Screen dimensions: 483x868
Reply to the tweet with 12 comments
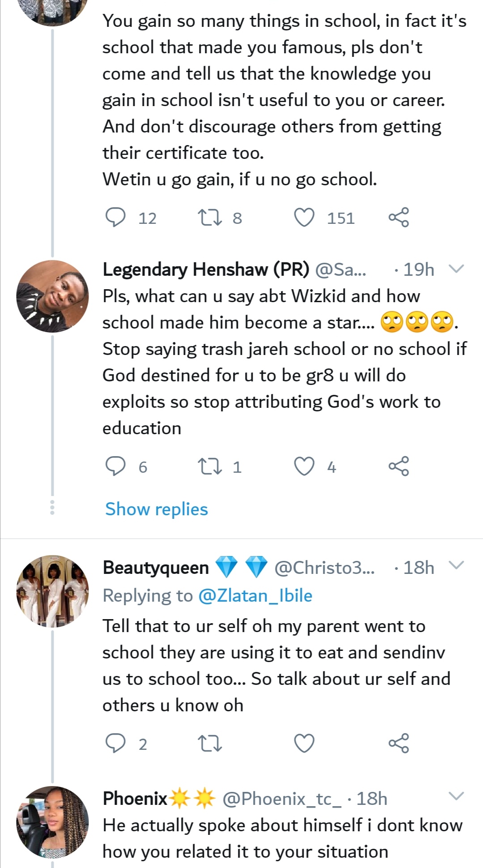tap(115, 218)
